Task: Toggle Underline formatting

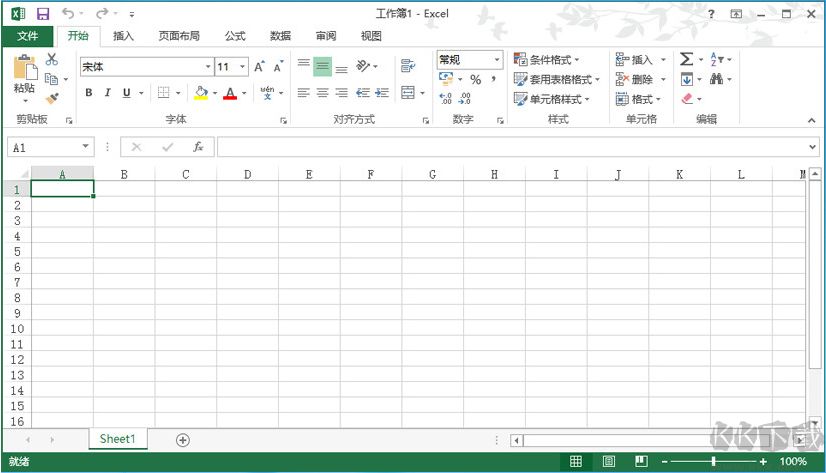Action: click(126, 93)
